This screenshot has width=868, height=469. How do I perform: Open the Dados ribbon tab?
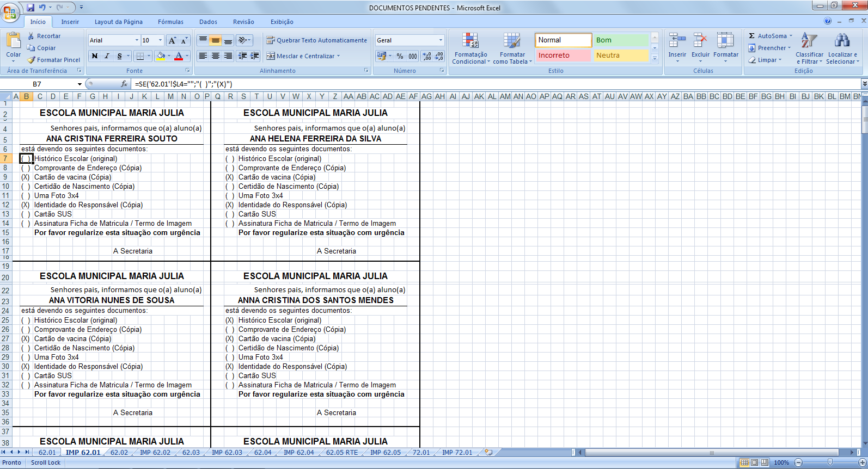tap(208, 22)
